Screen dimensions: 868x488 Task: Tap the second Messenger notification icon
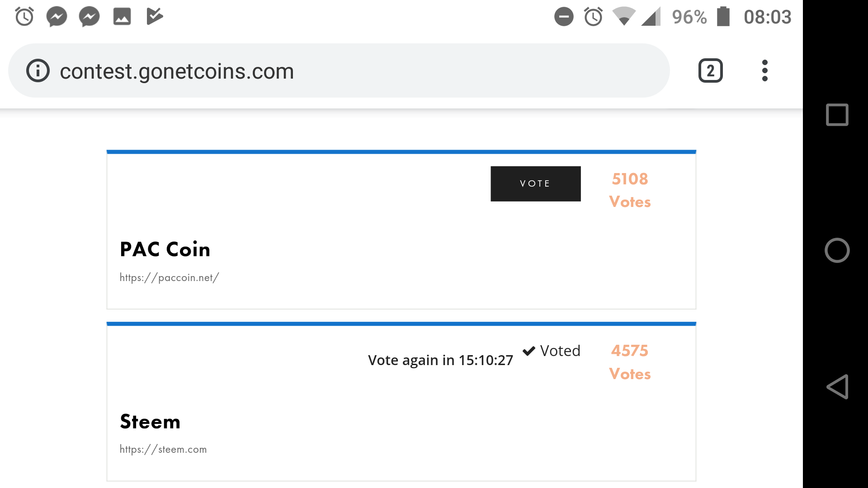[x=90, y=17]
